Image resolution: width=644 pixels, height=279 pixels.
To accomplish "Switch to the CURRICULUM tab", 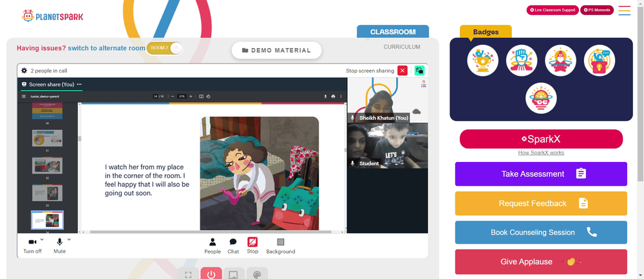I will 402,47.
